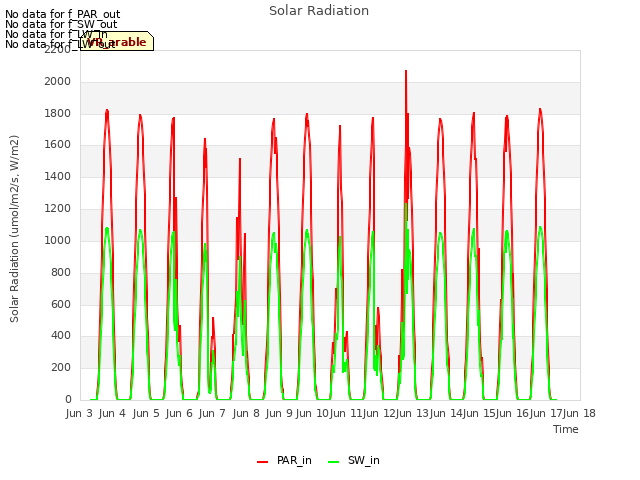
Task: Click the tallest red PAR_in spike above 2000
Action: [406, 76]
